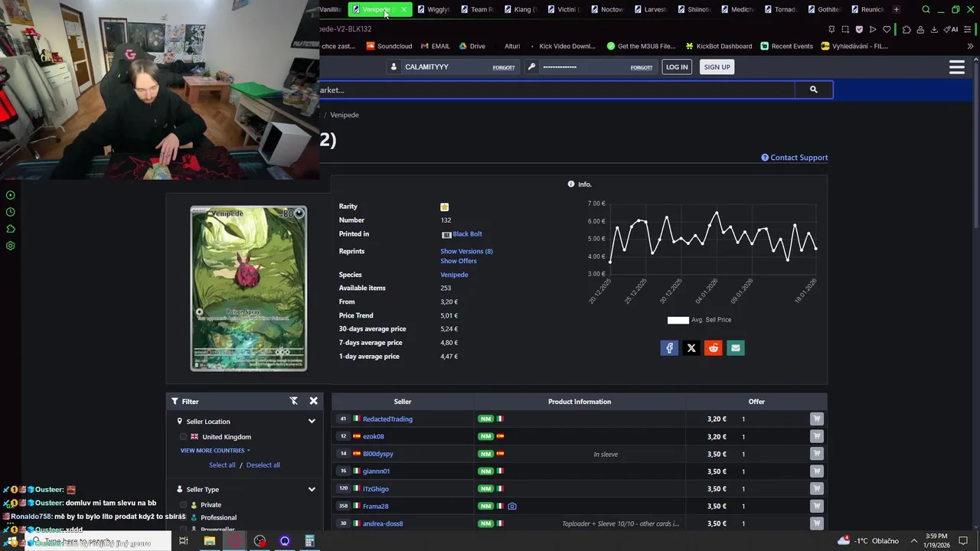Viewport: 980px width, 551px height.
Task: Add Frama28's offer to cart
Action: pyautogui.click(x=817, y=506)
